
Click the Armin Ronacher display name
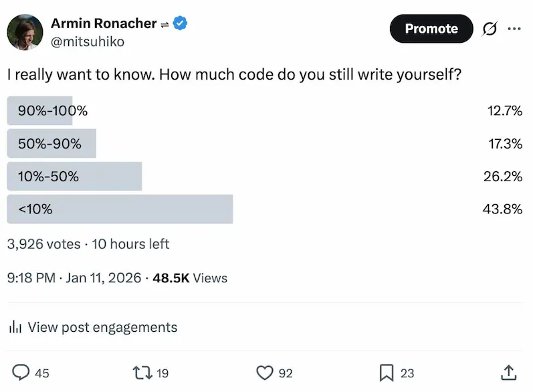(104, 23)
